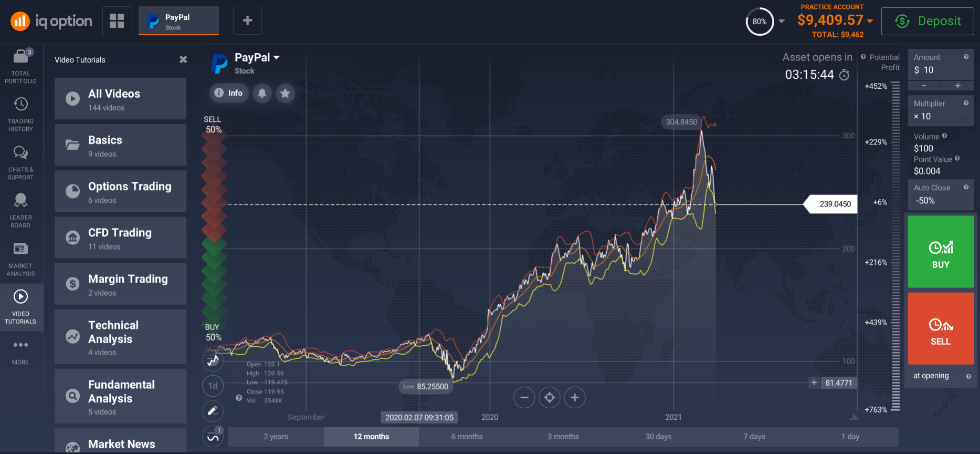Viewport: 980px width, 454px height.
Task: Select the PayPal Stock tab
Action: (178, 21)
